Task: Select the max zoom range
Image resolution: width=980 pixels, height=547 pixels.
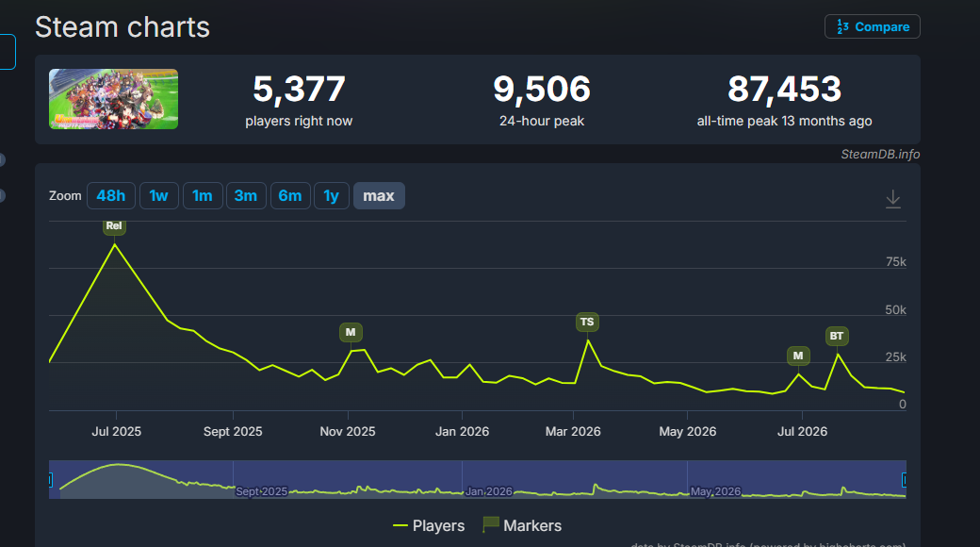Action: click(x=379, y=196)
